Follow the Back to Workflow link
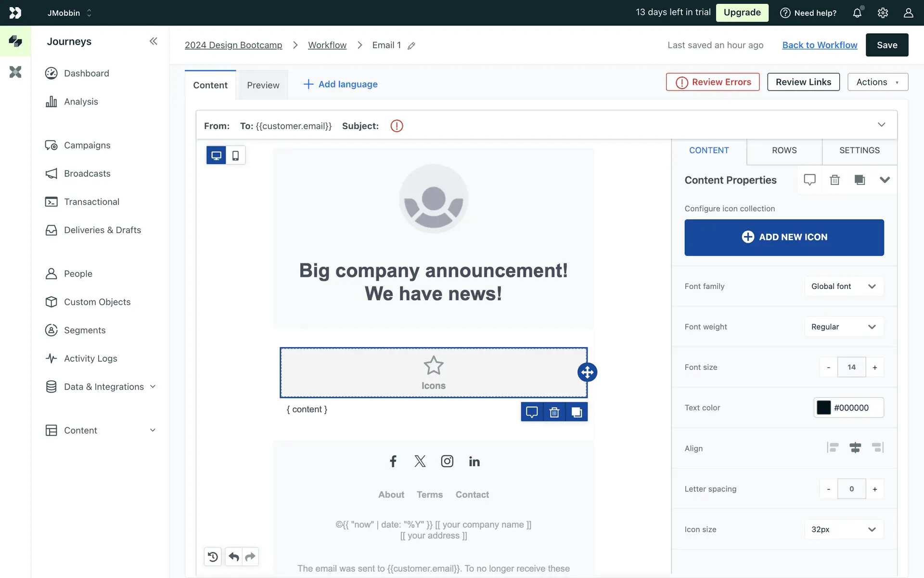Image resolution: width=924 pixels, height=578 pixels. (x=820, y=45)
